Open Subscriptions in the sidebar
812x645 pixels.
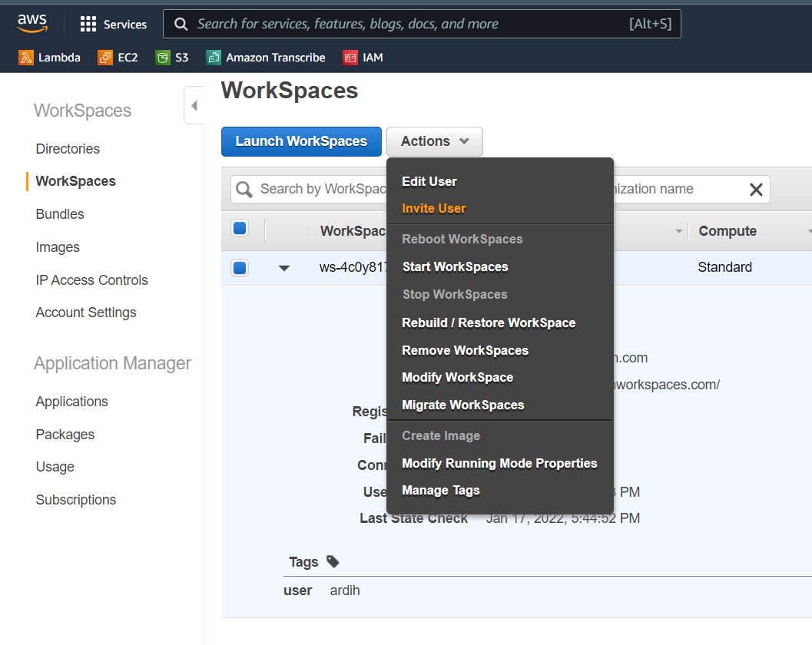pos(75,500)
